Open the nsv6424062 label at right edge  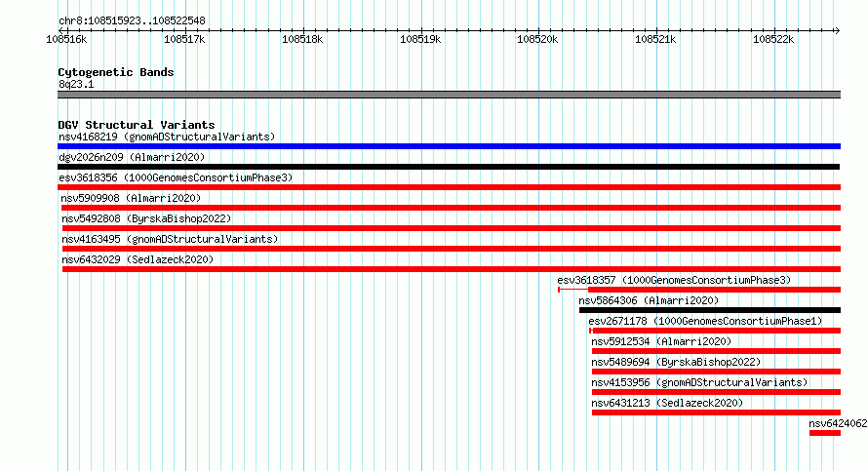838,423
